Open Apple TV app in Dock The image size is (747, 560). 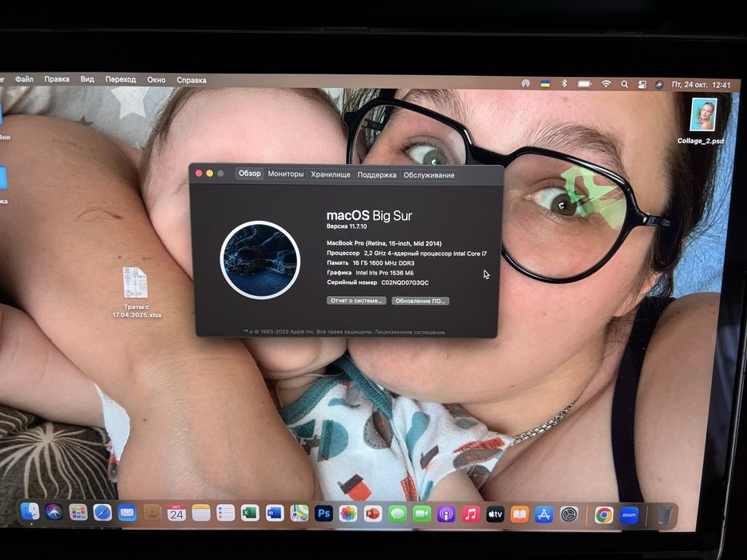pos(495,514)
